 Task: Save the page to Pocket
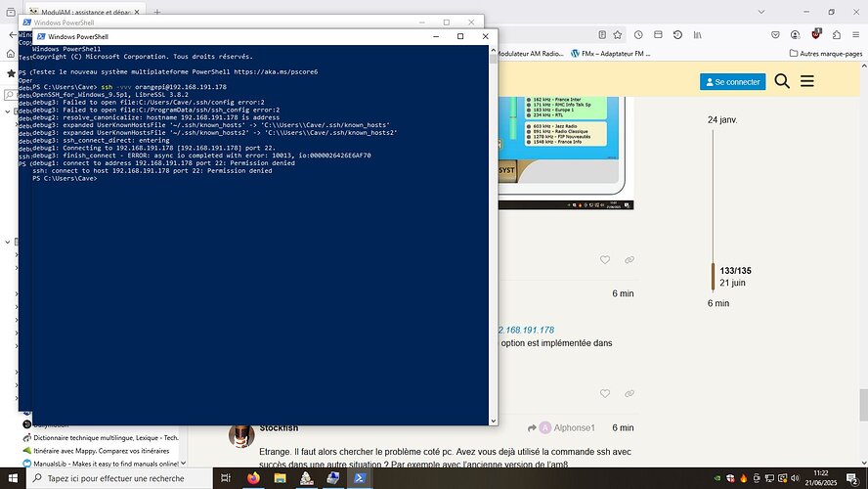point(775,35)
